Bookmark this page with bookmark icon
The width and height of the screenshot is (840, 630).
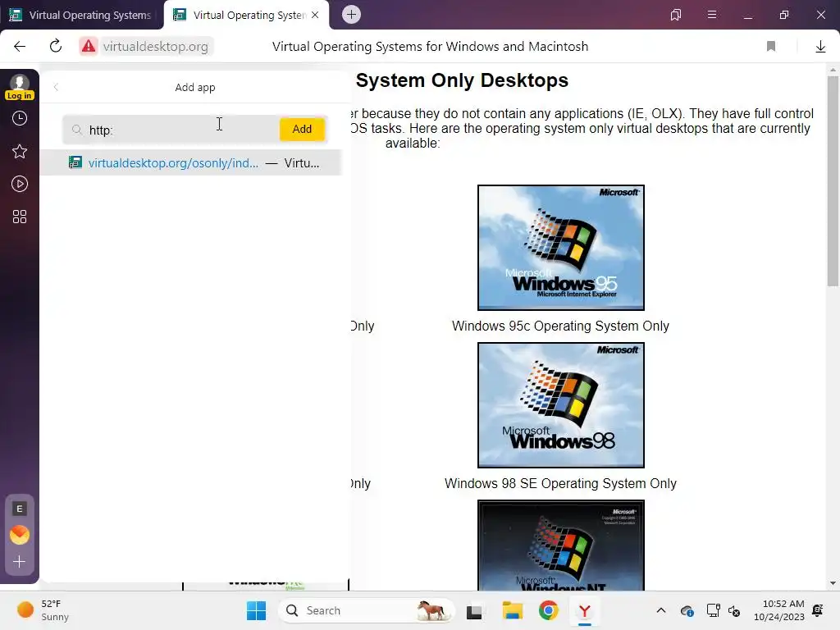[x=771, y=46]
